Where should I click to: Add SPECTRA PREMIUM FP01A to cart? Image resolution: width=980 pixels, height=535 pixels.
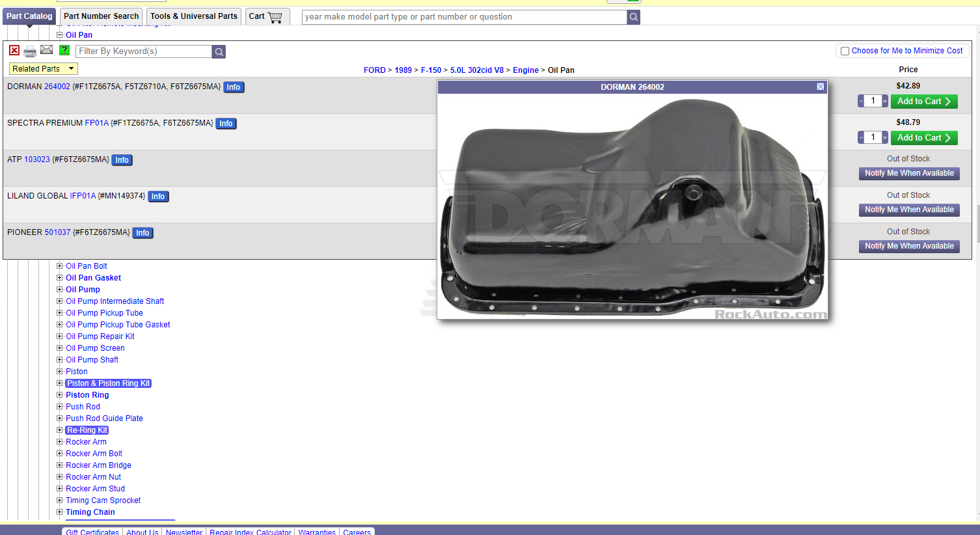click(x=924, y=137)
